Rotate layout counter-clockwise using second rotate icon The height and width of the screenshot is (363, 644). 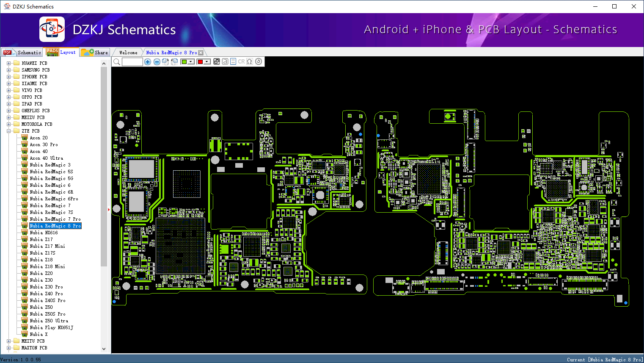[174, 62]
